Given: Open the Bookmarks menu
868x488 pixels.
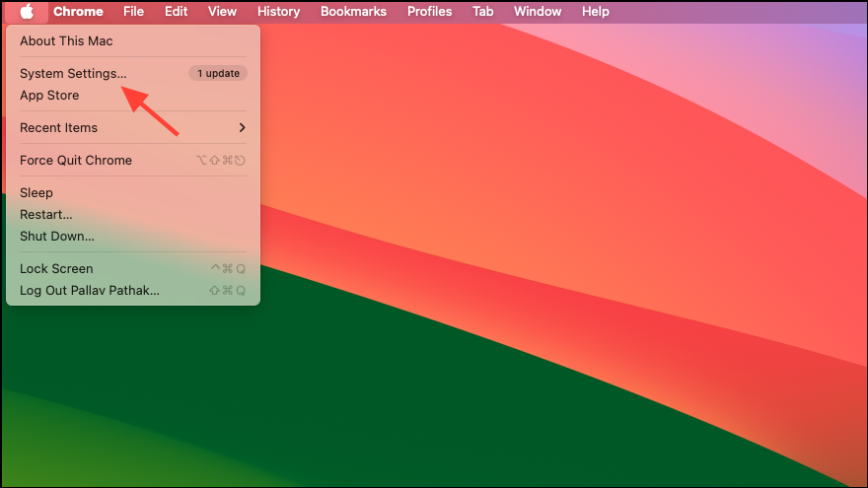Looking at the screenshot, I should 353,11.
